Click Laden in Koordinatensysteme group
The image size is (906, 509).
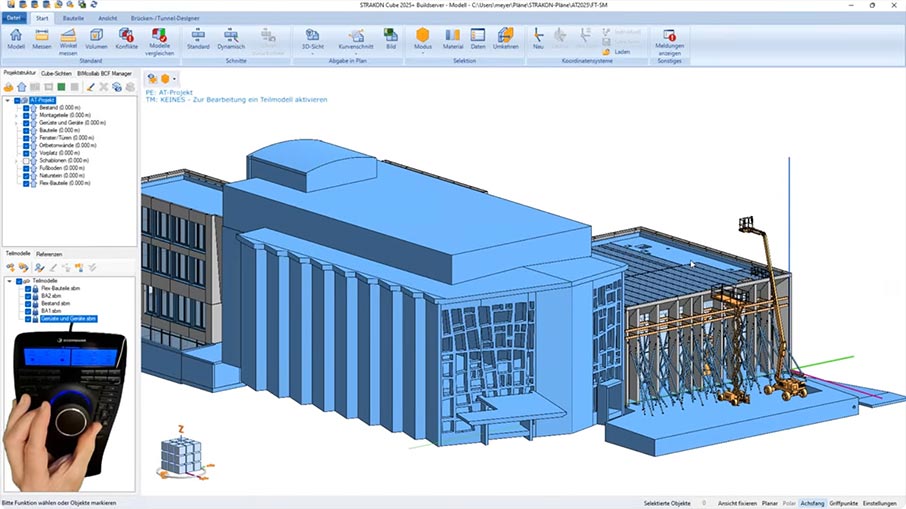617,52
